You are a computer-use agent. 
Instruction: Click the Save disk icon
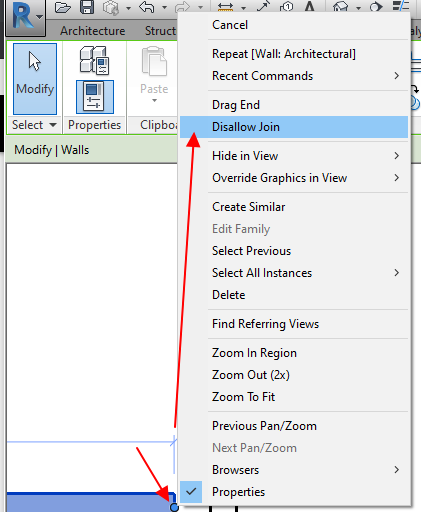point(87,7)
